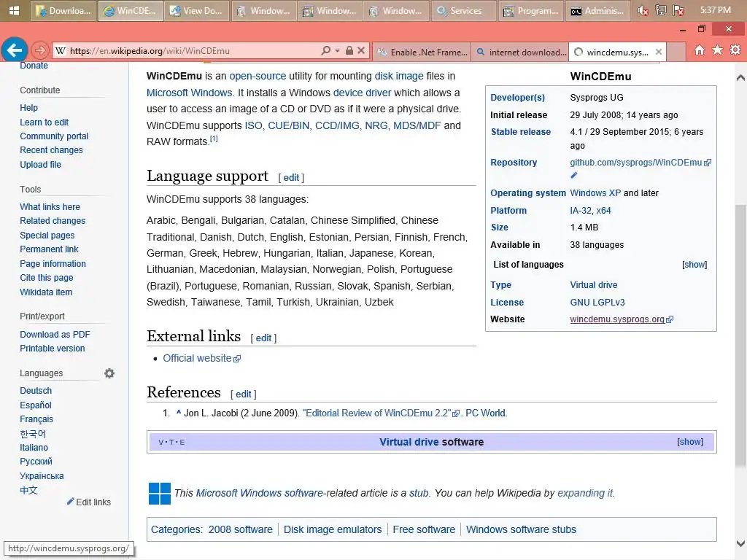
Task: Open Cite this page link
Action: [x=46, y=278]
